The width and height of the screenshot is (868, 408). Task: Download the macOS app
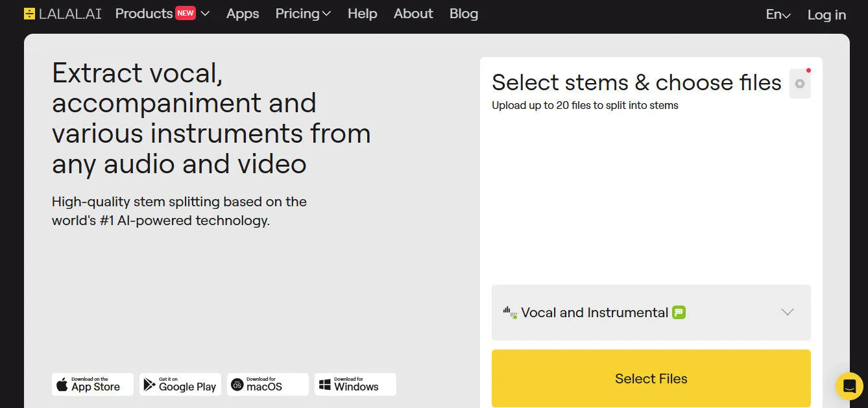point(268,385)
